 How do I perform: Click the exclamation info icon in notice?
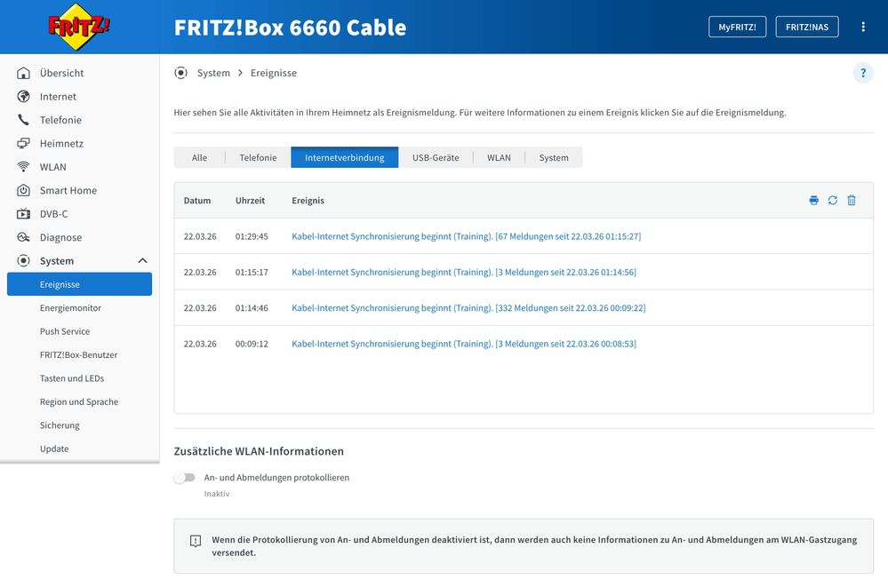click(x=196, y=541)
